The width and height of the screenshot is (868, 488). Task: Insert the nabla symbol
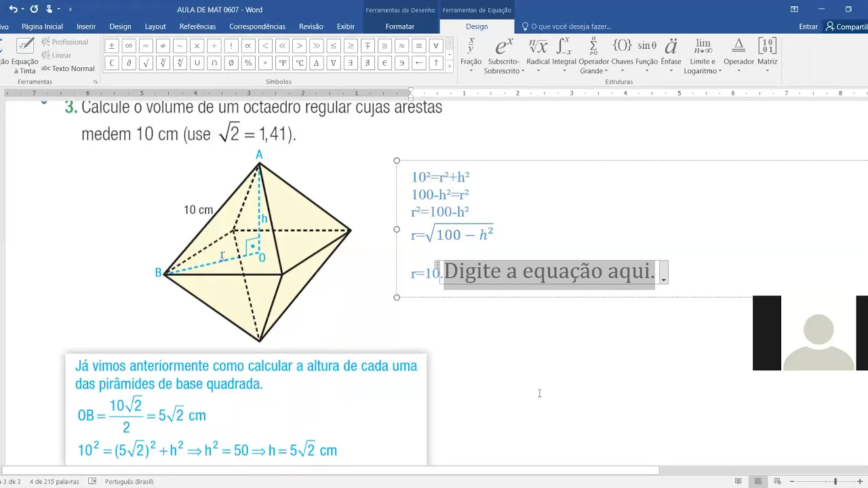pos(334,63)
